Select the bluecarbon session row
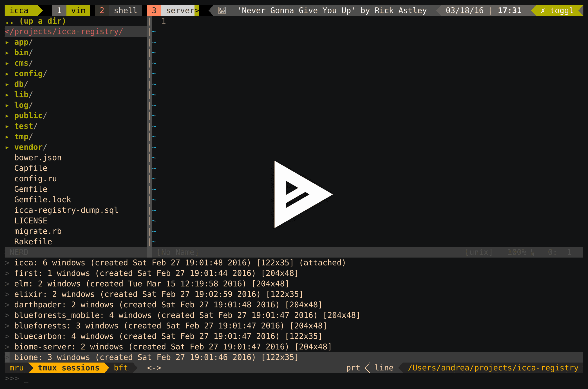The image size is (588, 389). (168, 336)
